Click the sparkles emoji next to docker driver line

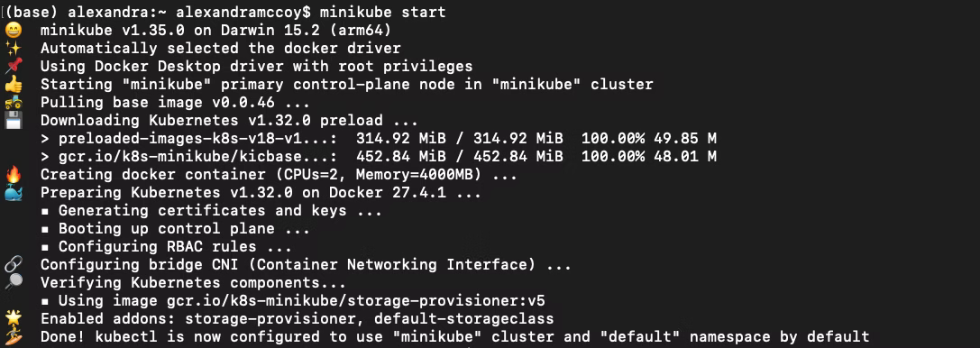(14, 48)
